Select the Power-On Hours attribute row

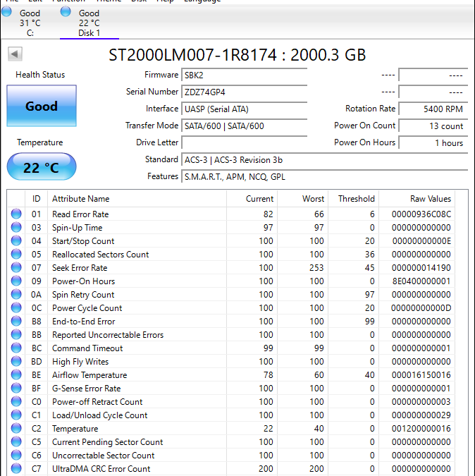(231, 281)
